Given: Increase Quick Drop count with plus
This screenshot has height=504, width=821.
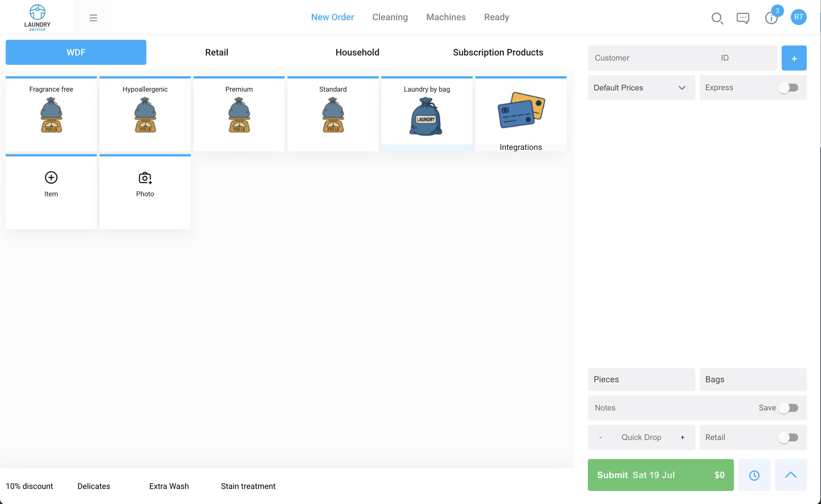Looking at the screenshot, I should [682, 437].
